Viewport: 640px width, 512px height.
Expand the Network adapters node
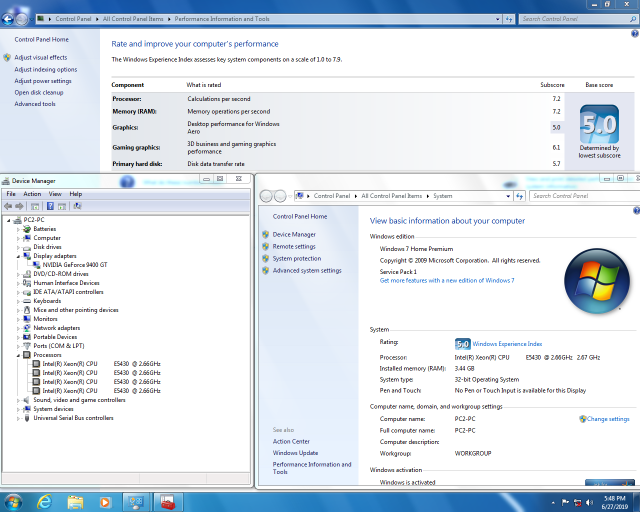(x=19, y=328)
